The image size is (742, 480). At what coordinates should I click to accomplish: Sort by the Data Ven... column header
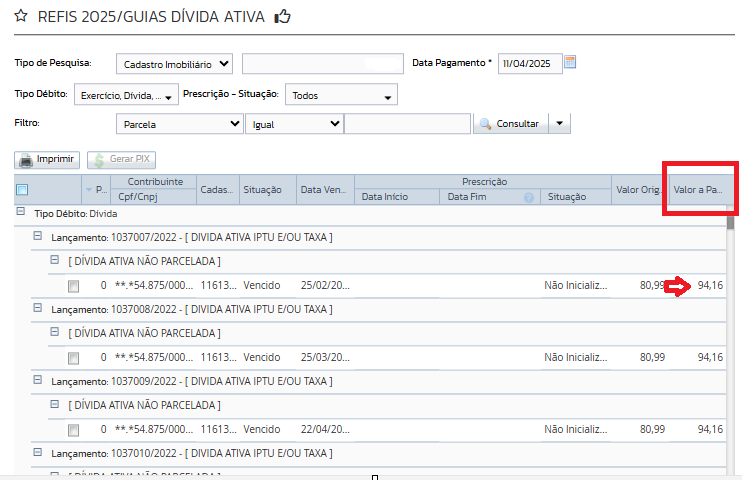[325, 190]
